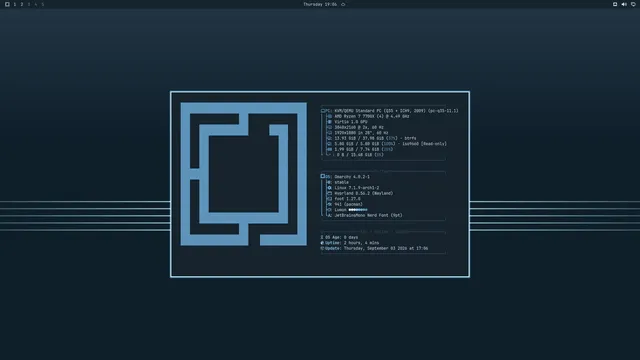Click the terminal icon beside foot 1.27.6

pos(329,199)
